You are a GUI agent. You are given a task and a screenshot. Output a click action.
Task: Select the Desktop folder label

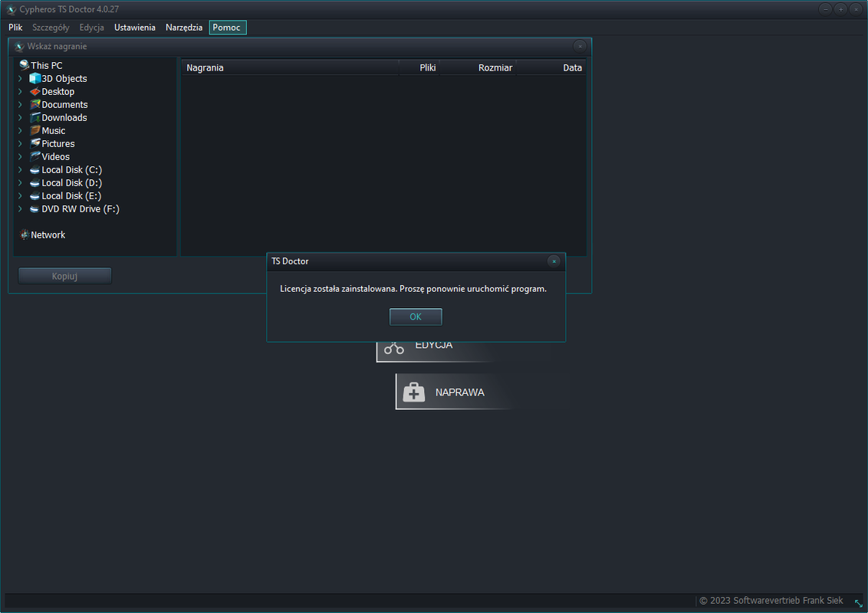coord(58,91)
